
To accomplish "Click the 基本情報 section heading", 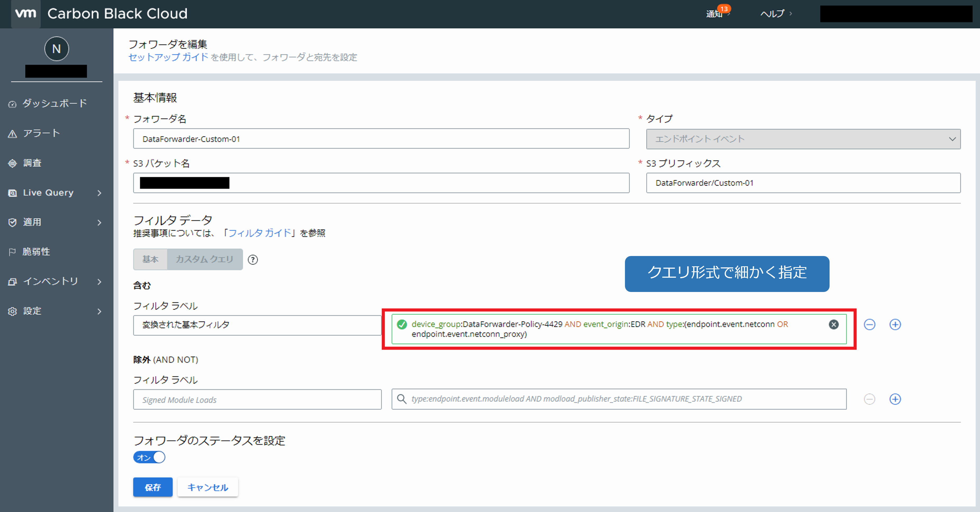I will [155, 97].
